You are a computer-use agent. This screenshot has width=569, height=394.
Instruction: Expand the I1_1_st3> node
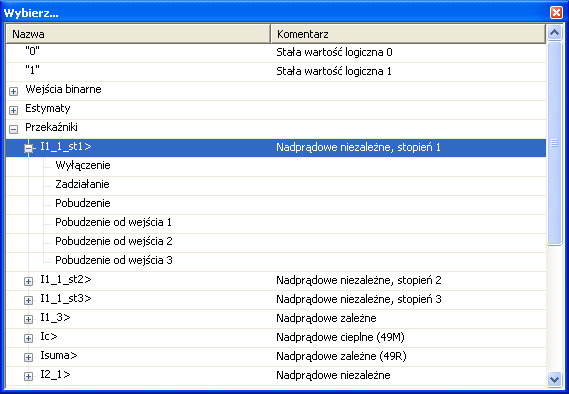pos(28,300)
